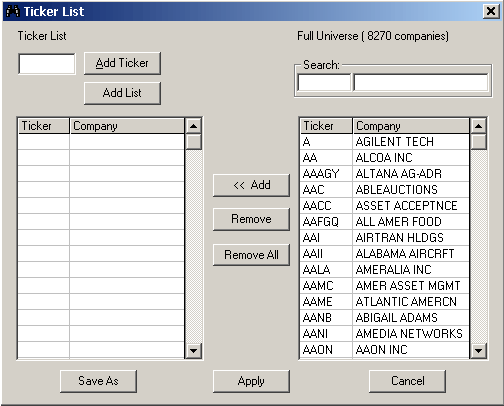Viewport: 504px width, 406px height.
Task: Click the Remove button
Action: coord(251,219)
